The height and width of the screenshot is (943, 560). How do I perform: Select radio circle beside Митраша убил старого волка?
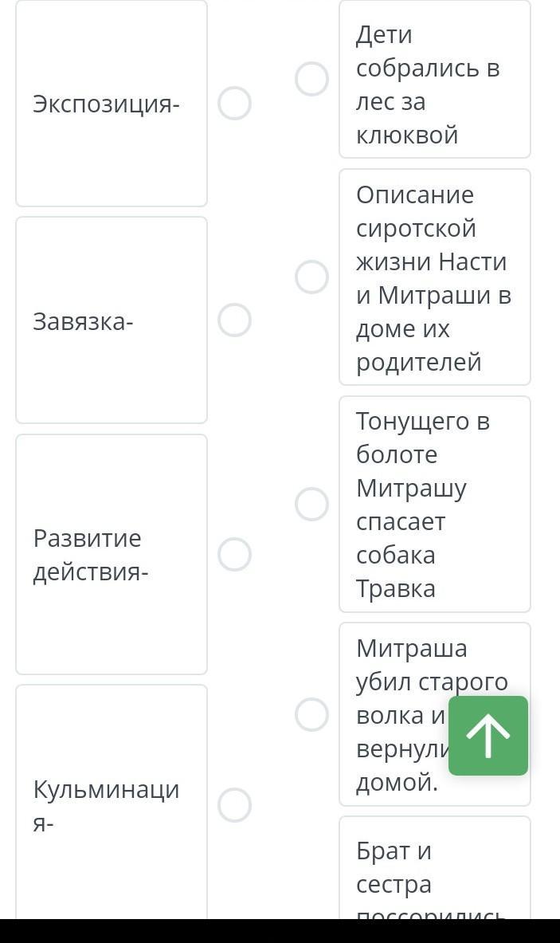tap(311, 714)
